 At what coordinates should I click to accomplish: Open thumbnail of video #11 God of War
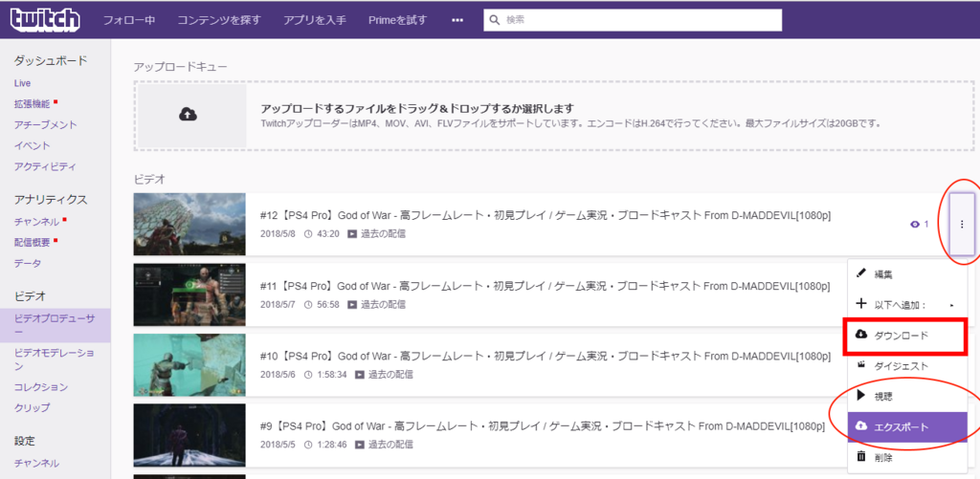click(x=189, y=294)
